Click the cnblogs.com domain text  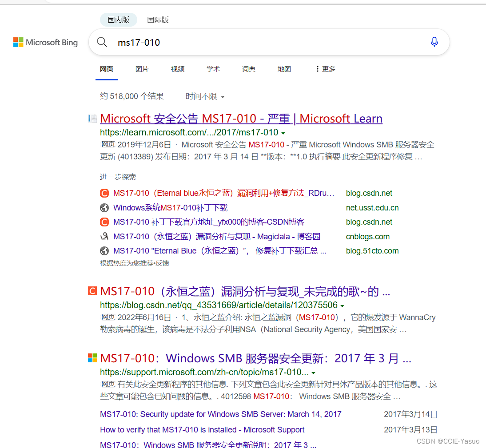coord(367,237)
